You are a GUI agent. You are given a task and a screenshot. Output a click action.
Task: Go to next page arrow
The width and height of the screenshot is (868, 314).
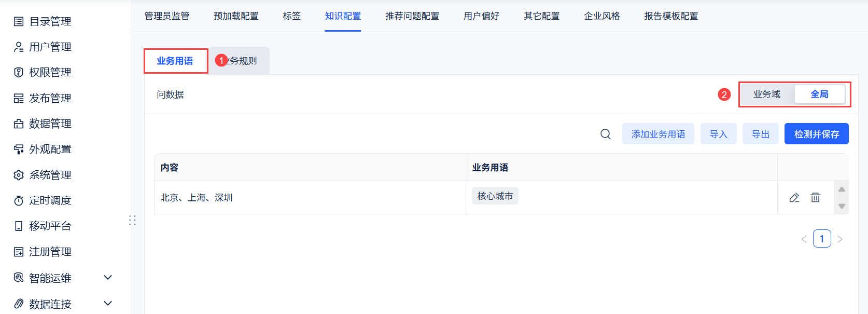click(840, 239)
